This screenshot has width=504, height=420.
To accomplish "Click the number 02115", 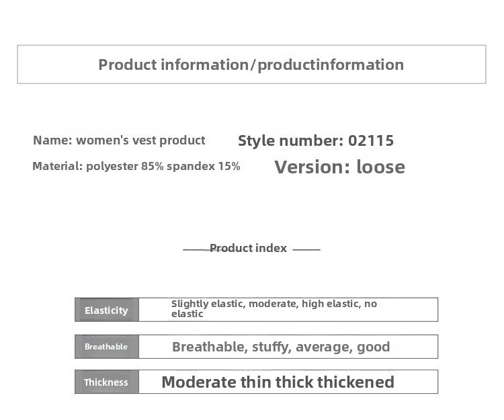I will pos(371,140).
